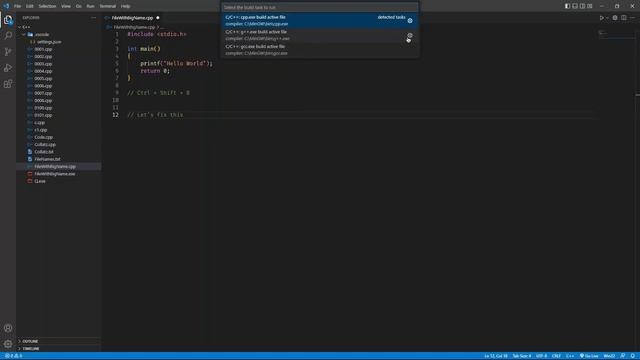
Task: Open the Source Control view
Action: click(x=8, y=52)
